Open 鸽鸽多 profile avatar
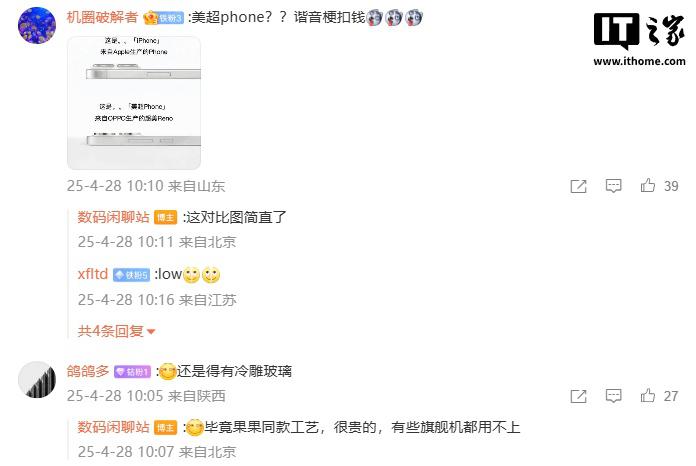 click(x=37, y=379)
